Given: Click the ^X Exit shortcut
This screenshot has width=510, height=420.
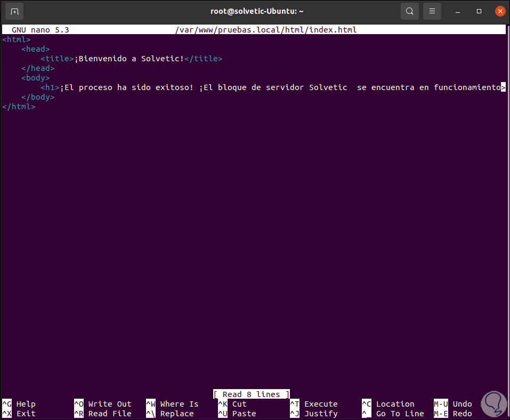Looking at the screenshot, I should 19,414.
